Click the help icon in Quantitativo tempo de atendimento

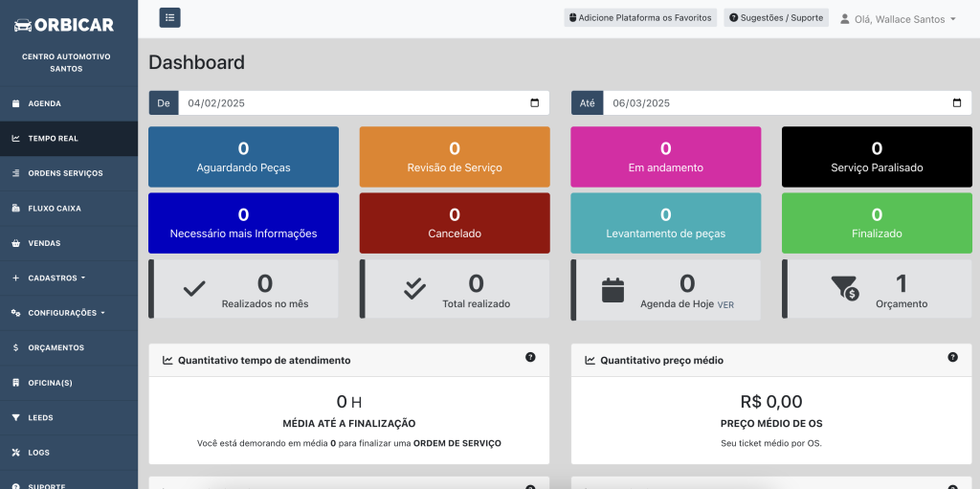pyautogui.click(x=530, y=357)
